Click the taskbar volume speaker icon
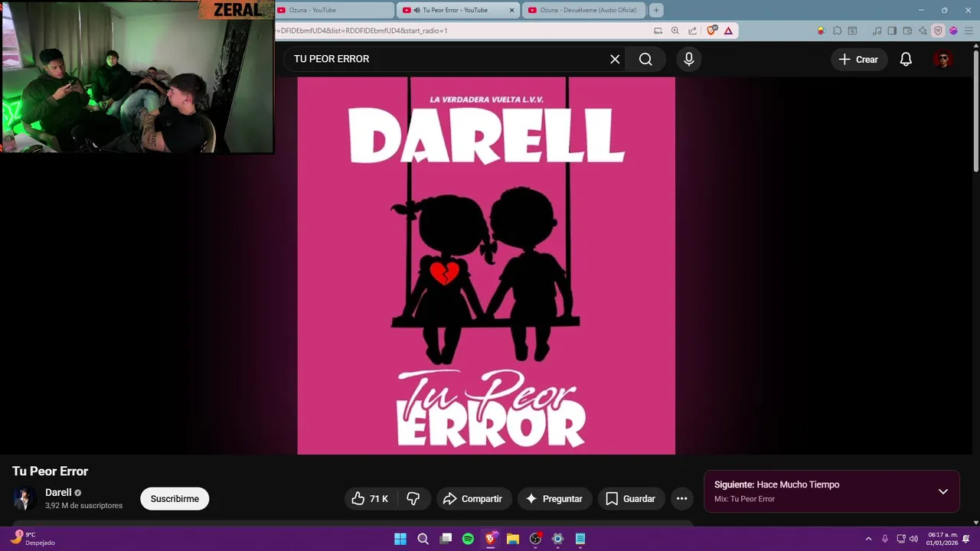The width and height of the screenshot is (980, 551). pos(913,539)
